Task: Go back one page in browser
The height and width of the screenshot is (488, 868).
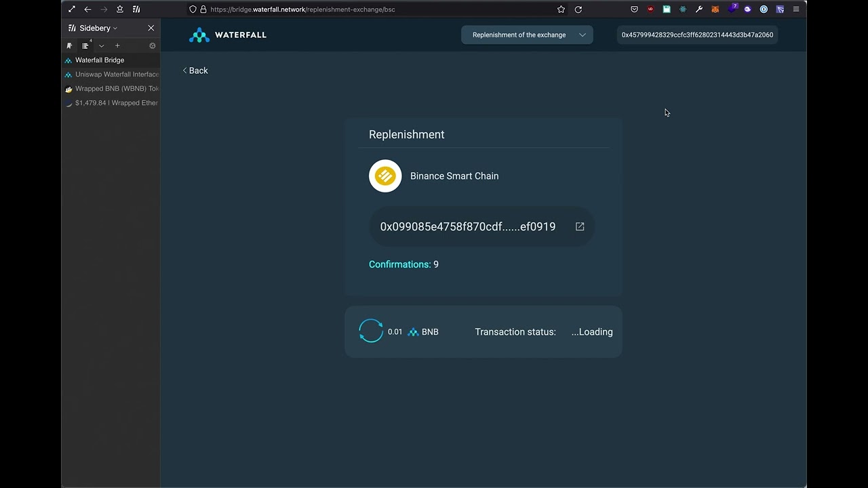Action: click(87, 9)
